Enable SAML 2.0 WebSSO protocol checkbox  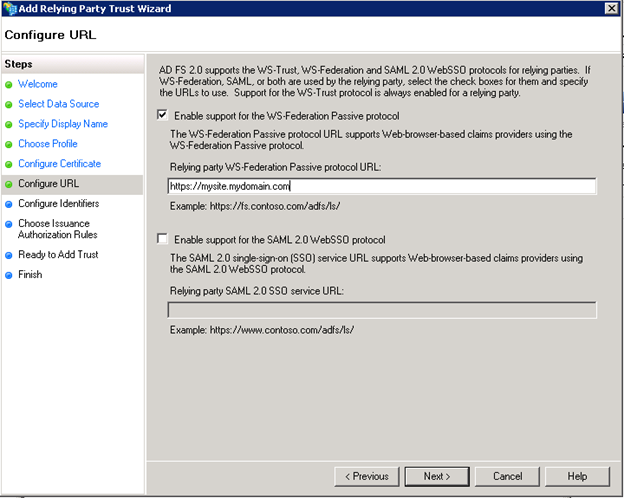pos(163,240)
